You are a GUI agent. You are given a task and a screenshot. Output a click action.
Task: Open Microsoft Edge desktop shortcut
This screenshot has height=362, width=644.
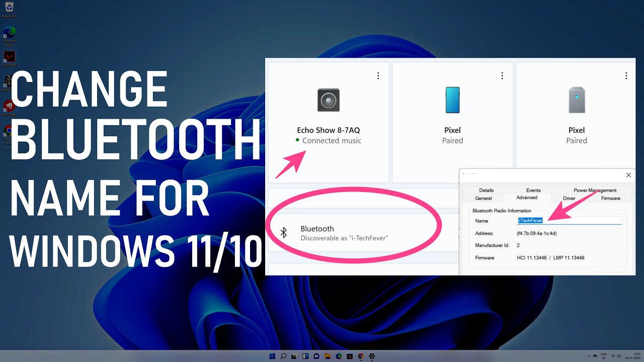(x=9, y=35)
